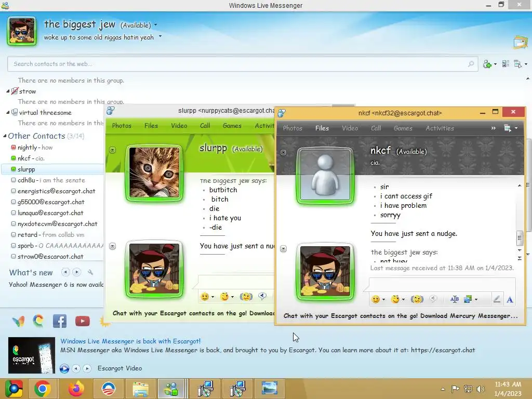Select Video tab in slurpp window
The height and width of the screenshot is (399, 532).
click(x=179, y=126)
